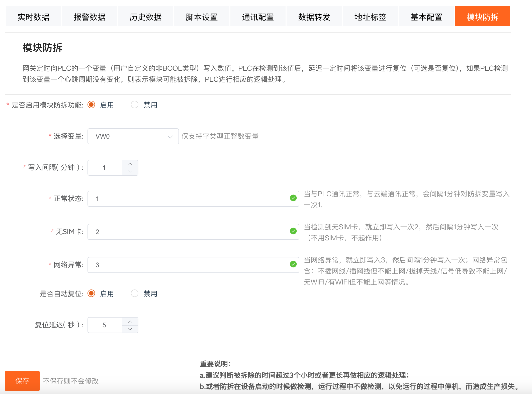Image resolution: width=532 pixels, height=394 pixels.
Task: Go to the 脚本设置 tab
Action: pyautogui.click(x=202, y=17)
